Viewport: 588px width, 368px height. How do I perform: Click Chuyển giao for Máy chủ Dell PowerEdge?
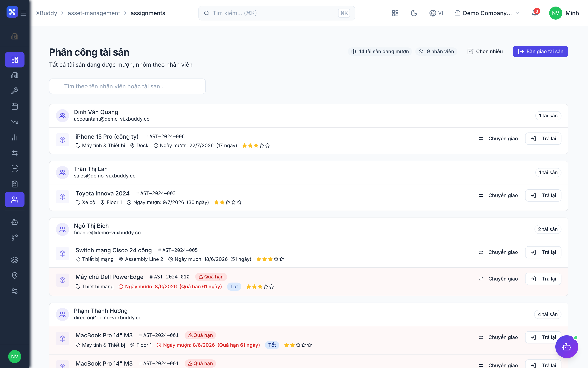click(x=498, y=279)
